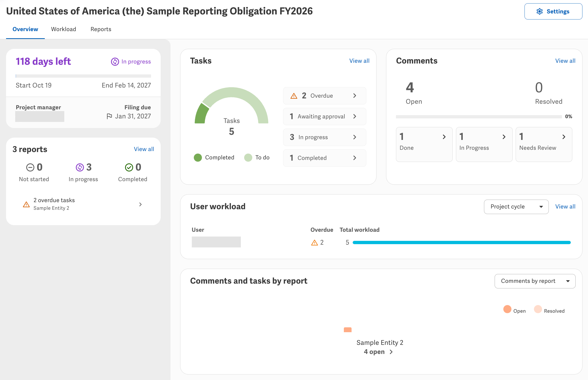The image size is (588, 380).
Task: Click the filing due flag icon
Action: (109, 116)
